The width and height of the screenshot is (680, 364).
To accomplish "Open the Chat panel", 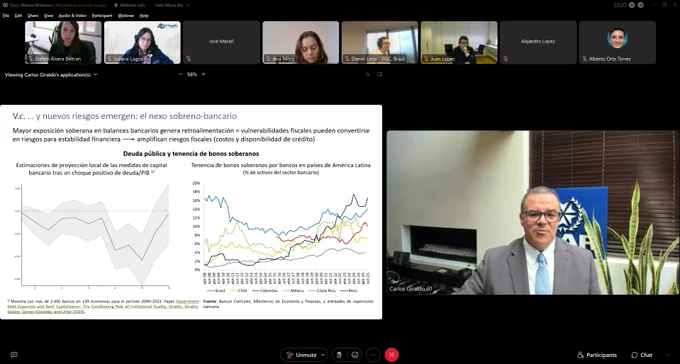I will coord(642,355).
